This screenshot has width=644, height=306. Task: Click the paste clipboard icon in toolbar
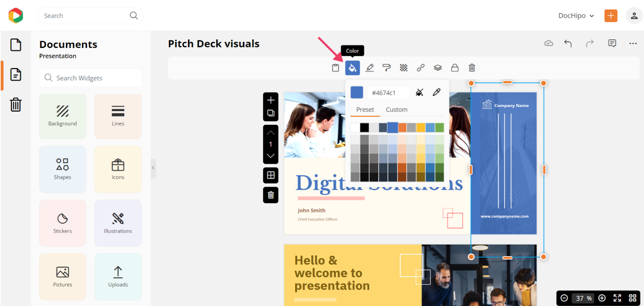(x=335, y=68)
